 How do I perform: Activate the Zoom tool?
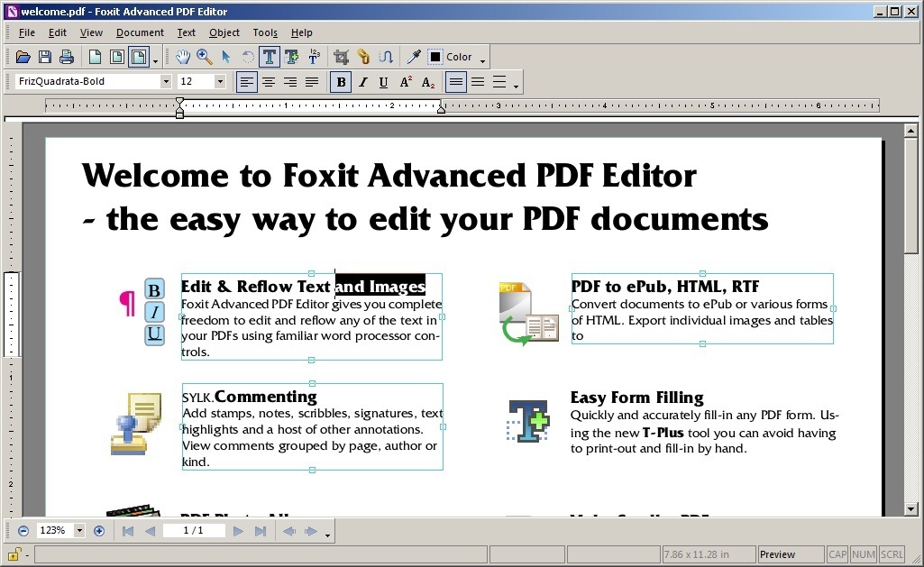click(205, 56)
